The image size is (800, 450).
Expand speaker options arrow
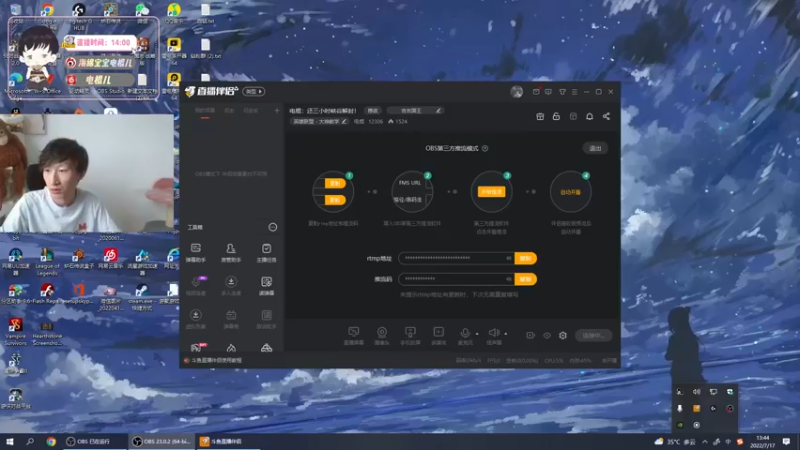[506, 334]
